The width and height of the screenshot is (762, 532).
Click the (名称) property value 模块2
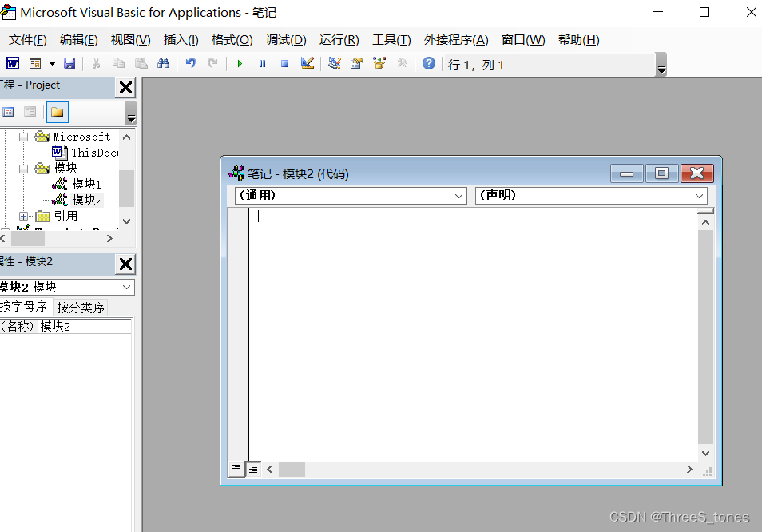[x=85, y=326]
